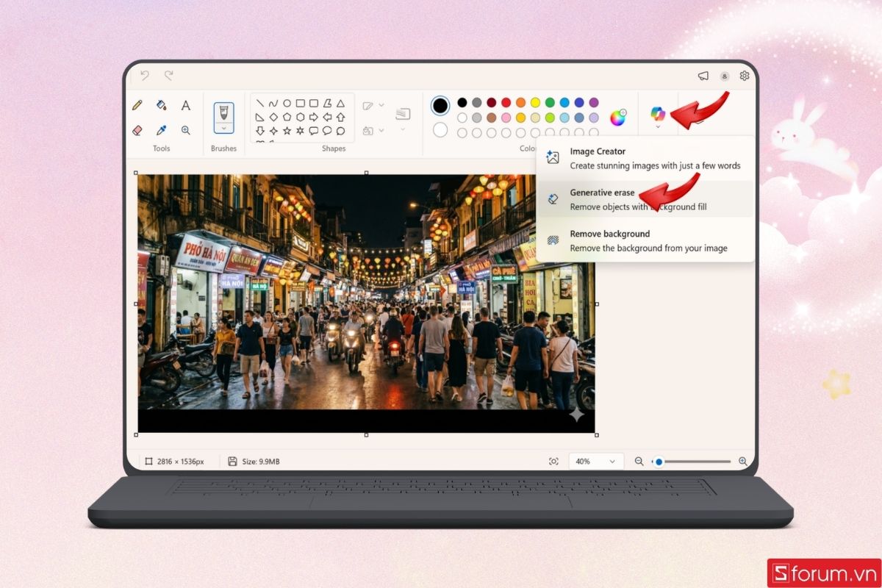Pick the brown color swatch

(491, 118)
